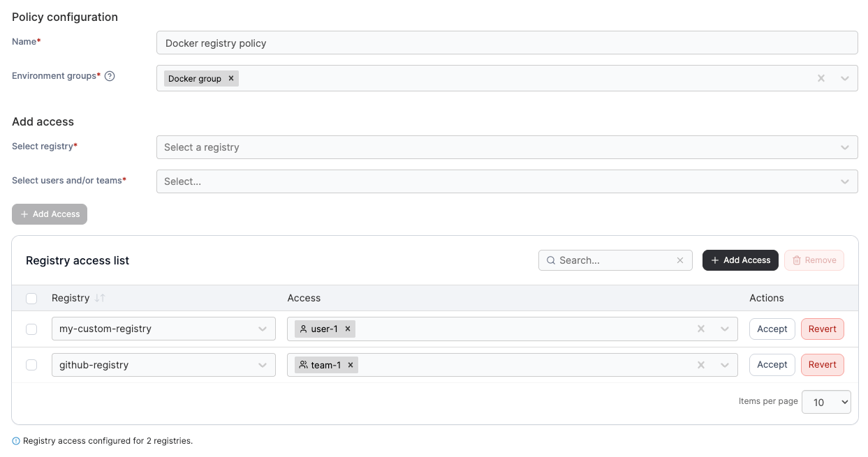Toggle the select-all checkbox in table header
Image resolution: width=868 pixels, height=457 pixels.
(31, 299)
